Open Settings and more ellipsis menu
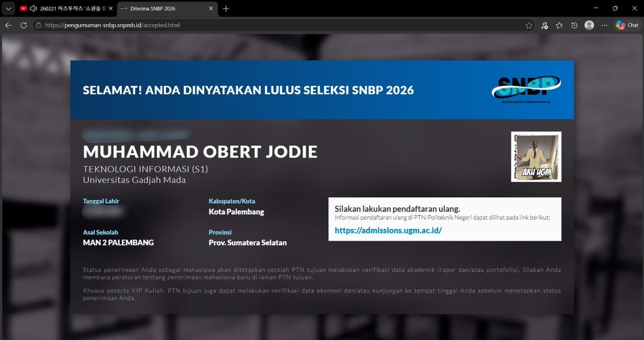This screenshot has height=340, width=644. click(604, 25)
